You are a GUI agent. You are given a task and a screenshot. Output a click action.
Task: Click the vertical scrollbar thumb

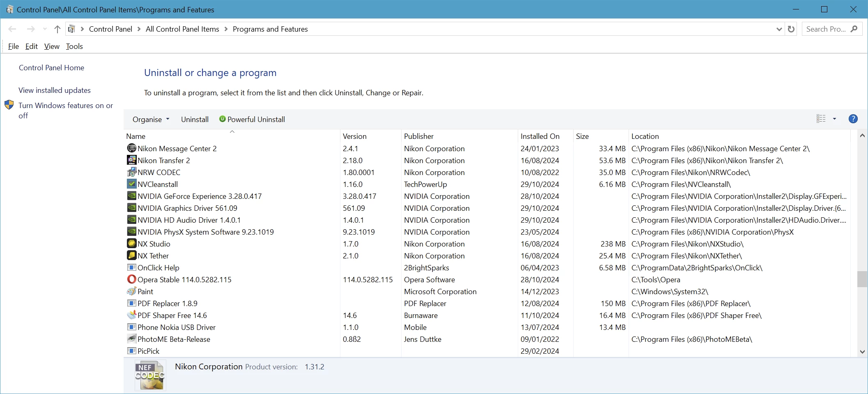[862, 279]
